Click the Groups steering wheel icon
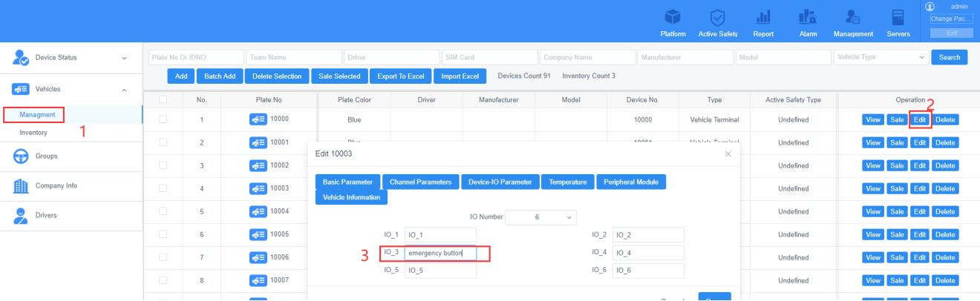 pyautogui.click(x=21, y=156)
